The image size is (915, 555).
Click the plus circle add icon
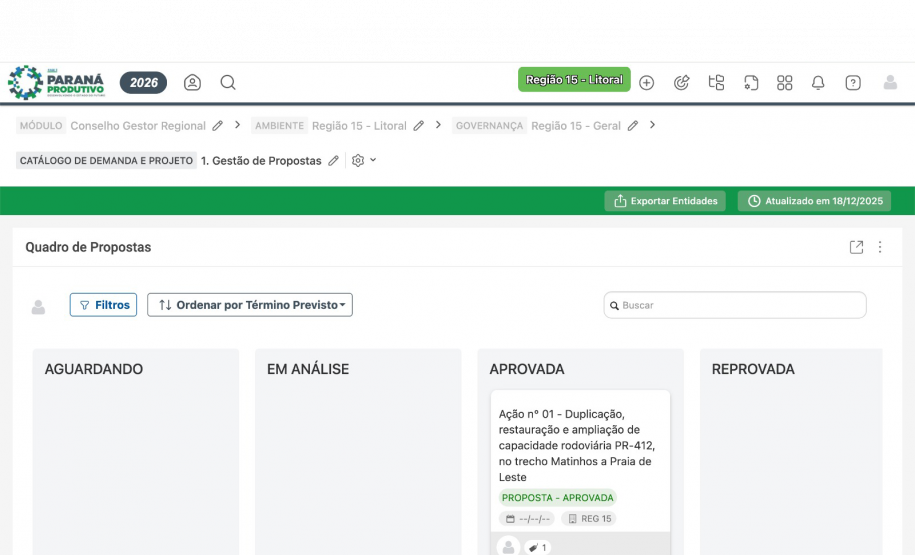pyautogui.click(x=647, y=83)
